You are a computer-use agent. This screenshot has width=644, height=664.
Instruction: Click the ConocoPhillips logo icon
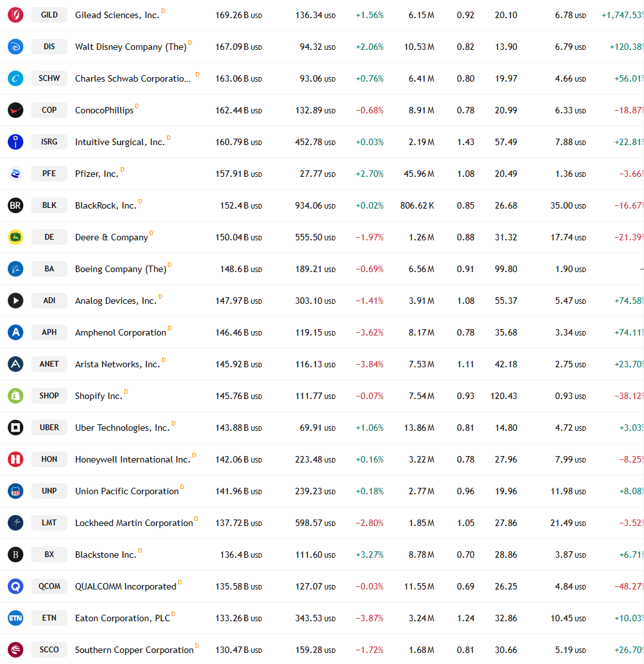pyautogui.click(x=16, y=110)
